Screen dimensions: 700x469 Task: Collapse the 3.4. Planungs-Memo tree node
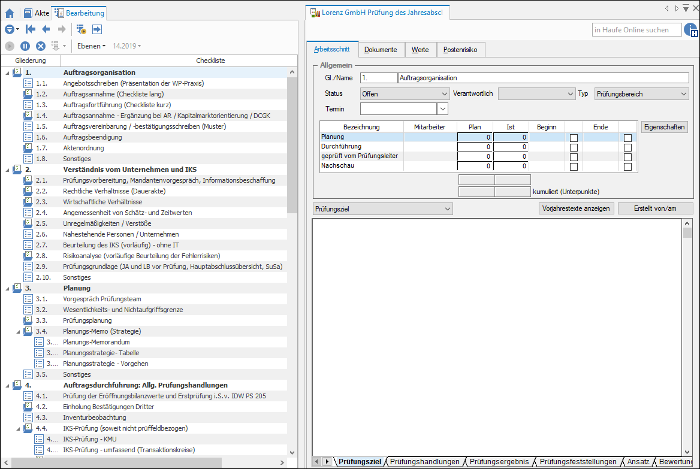18,332
